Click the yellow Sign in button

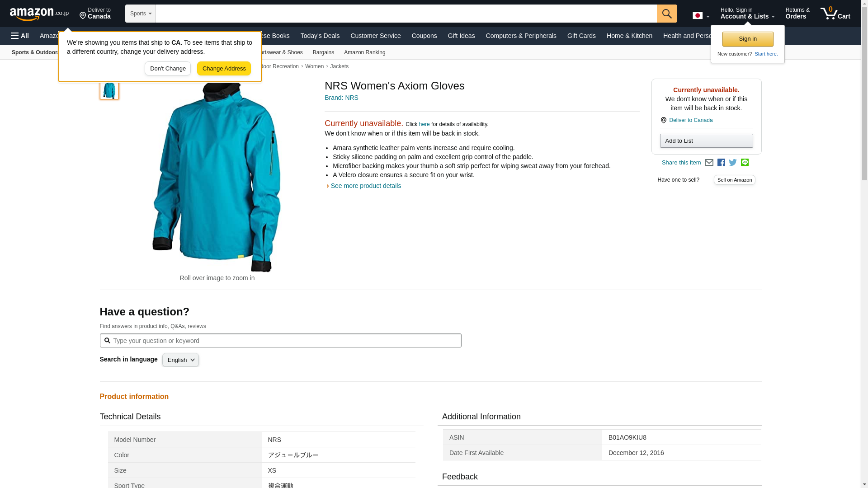747,39
